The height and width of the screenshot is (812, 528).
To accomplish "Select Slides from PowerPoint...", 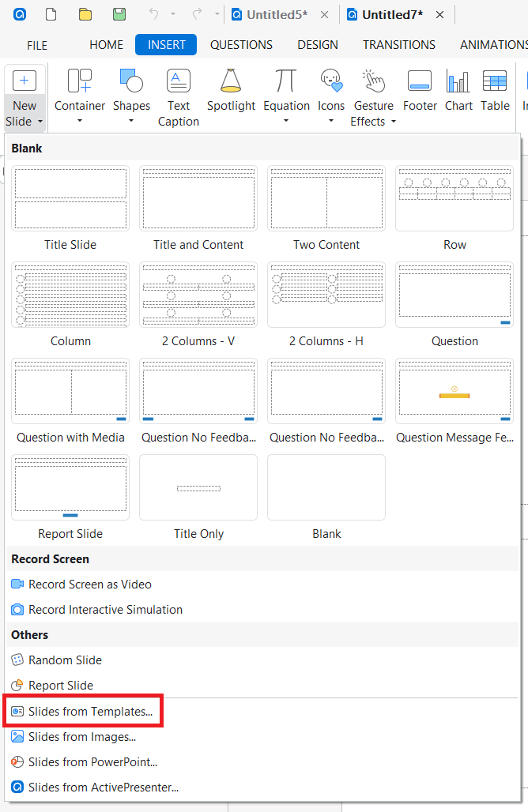I will (262, 762).
